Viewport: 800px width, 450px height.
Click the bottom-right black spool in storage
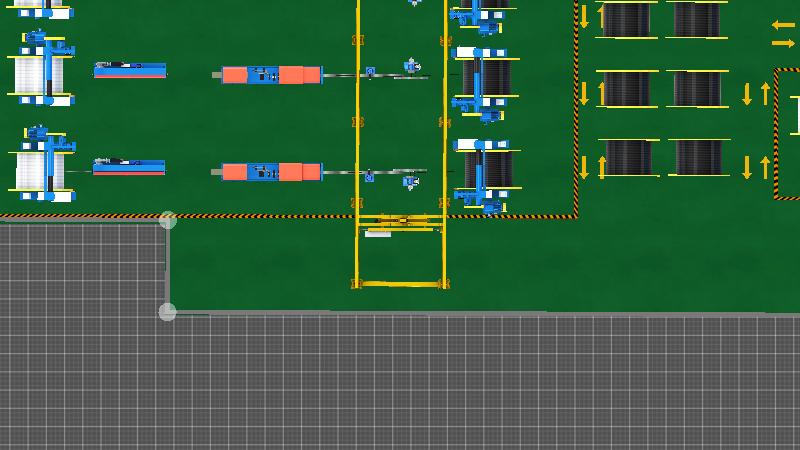pyautogui.click(x=698, y=157)
